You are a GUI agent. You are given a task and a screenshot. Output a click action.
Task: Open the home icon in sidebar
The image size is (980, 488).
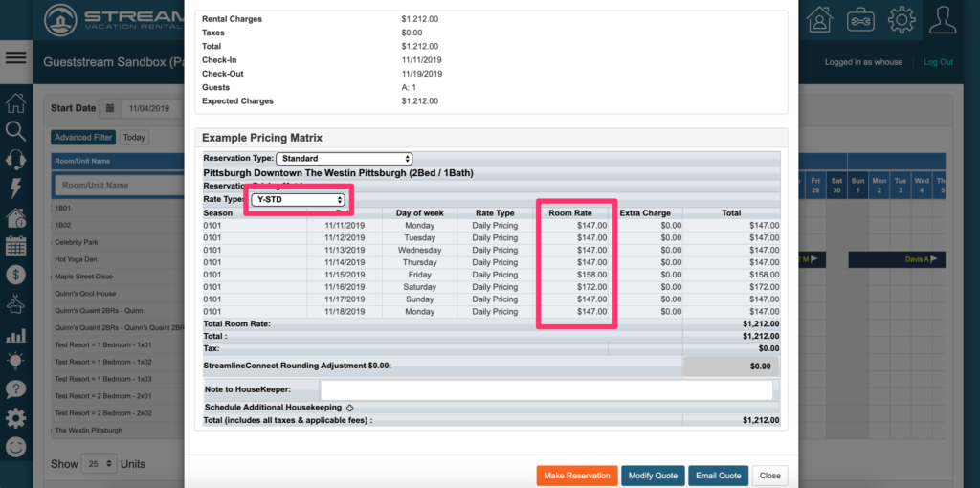[x=15, y=102]
